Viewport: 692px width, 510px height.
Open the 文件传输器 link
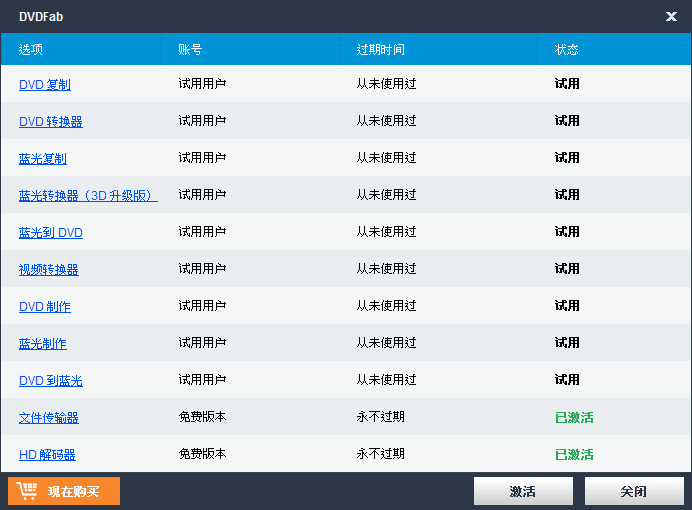click(x=49, y=418)
